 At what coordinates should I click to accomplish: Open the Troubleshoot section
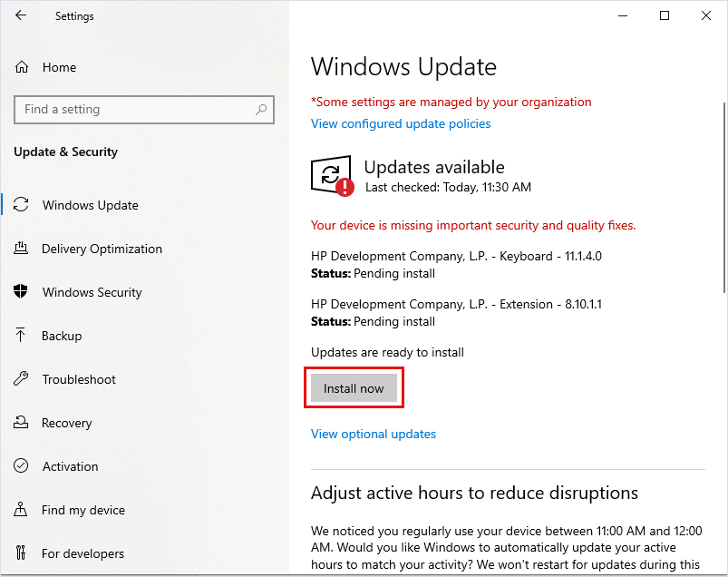point(79,379)
